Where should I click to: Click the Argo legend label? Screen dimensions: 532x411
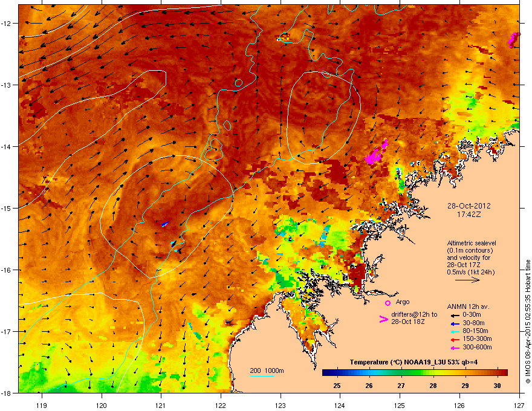(403, 302)
